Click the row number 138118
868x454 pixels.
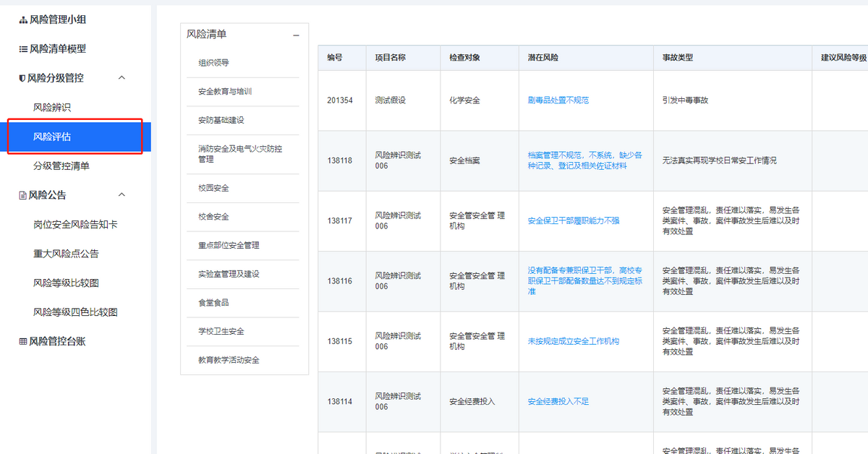(340, 160)
